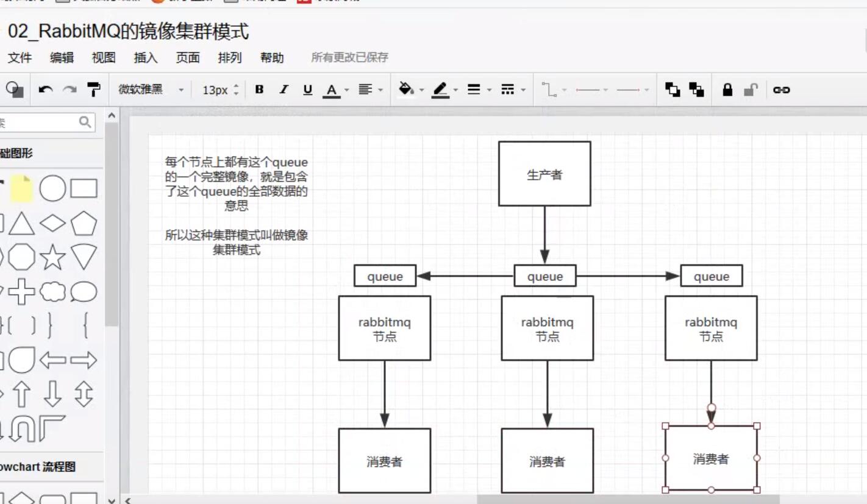867x504 pixels.
Task: Open the end arrow style dropdown
Action: point(633,90)
